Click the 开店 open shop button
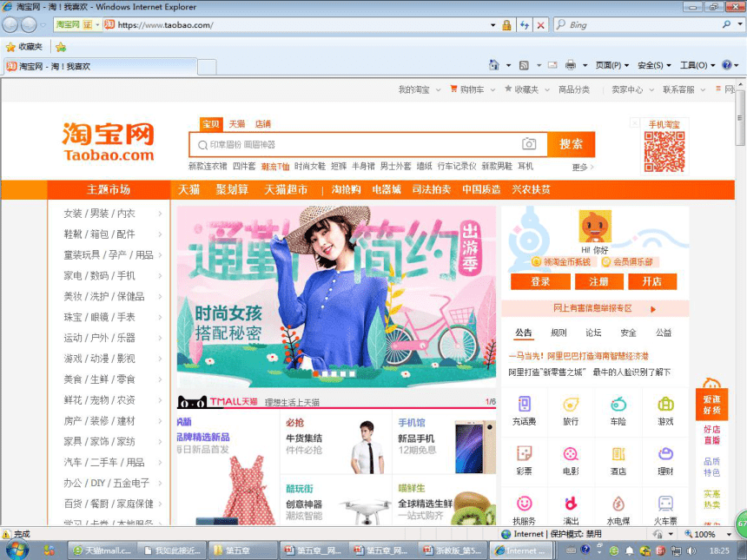The width and height of the screenshot is (747, 560). pos(652,281)
